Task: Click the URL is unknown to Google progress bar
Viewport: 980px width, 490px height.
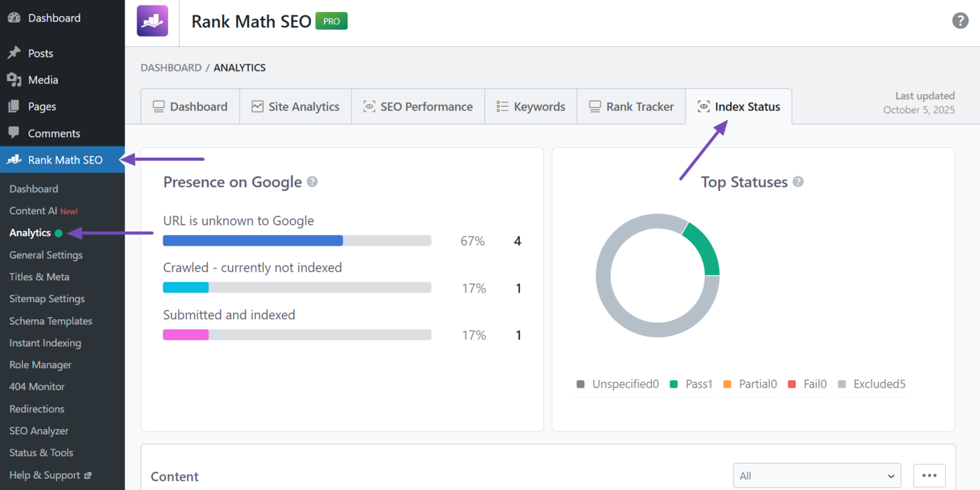Action: [x=297, y=240]
